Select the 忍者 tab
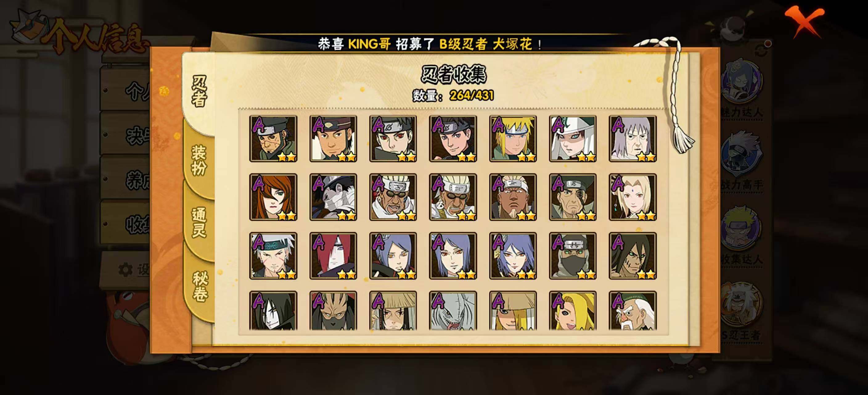Screen dimensions: 868x395 pos(199,91)
